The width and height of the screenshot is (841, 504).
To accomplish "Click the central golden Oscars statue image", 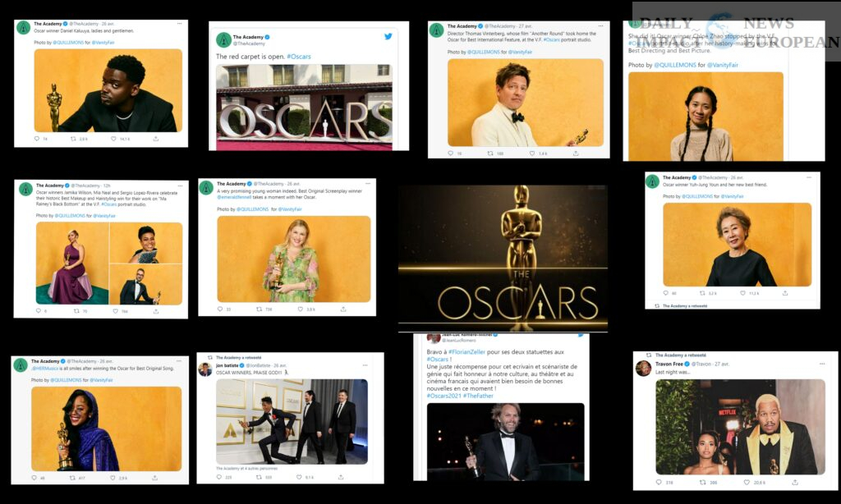I will tap(503, 259).
